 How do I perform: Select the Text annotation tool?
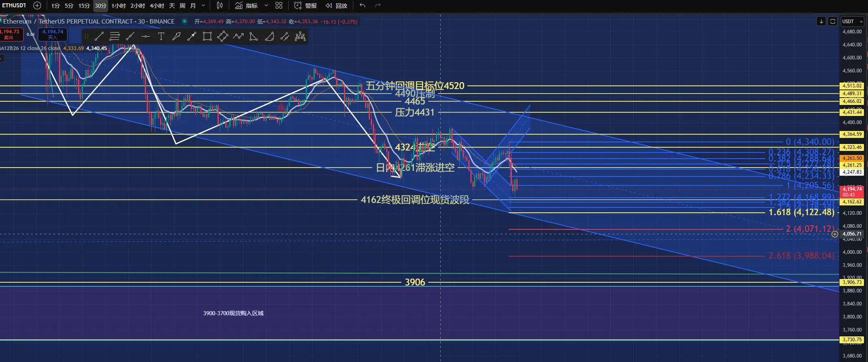point(161,37)
